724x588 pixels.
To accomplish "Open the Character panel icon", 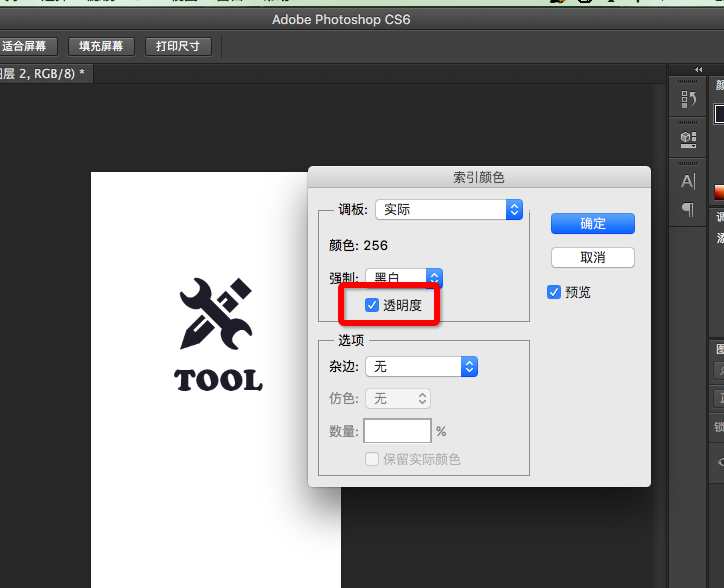I will pyautogui.click(x=688, y=181).
